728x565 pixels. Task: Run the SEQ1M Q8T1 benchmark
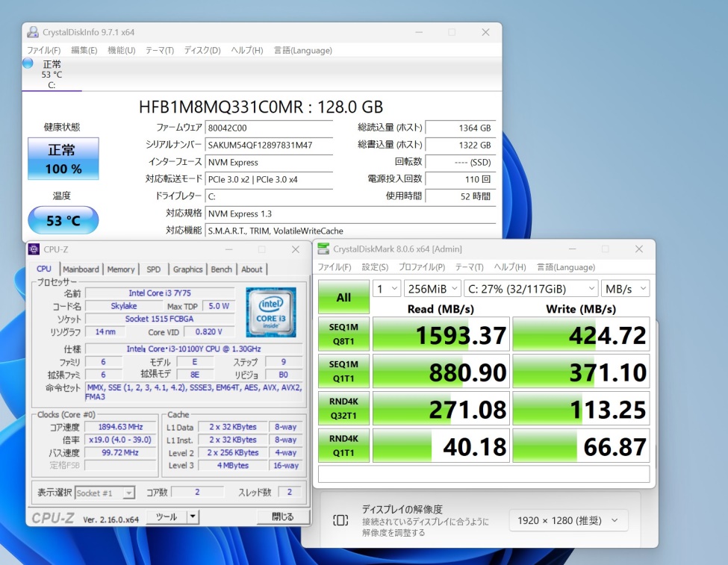coord(343,334)
